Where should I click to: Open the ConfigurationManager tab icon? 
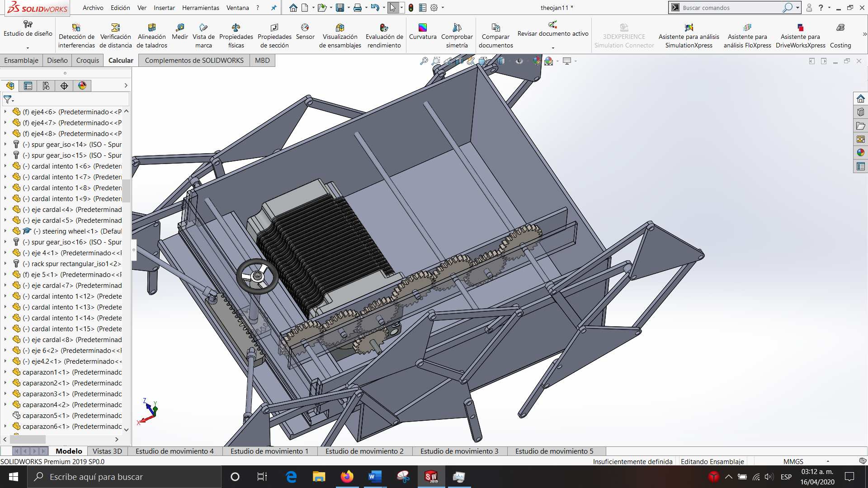[46, 86]
